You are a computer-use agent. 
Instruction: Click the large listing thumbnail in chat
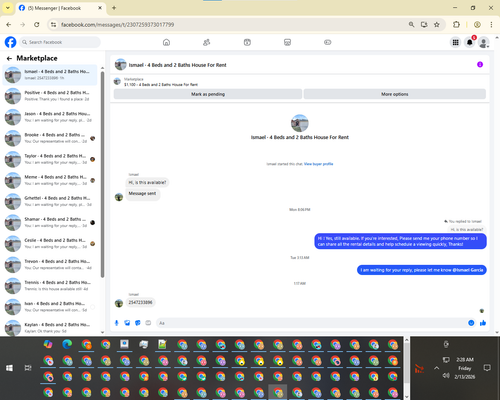tap(300, 123)
